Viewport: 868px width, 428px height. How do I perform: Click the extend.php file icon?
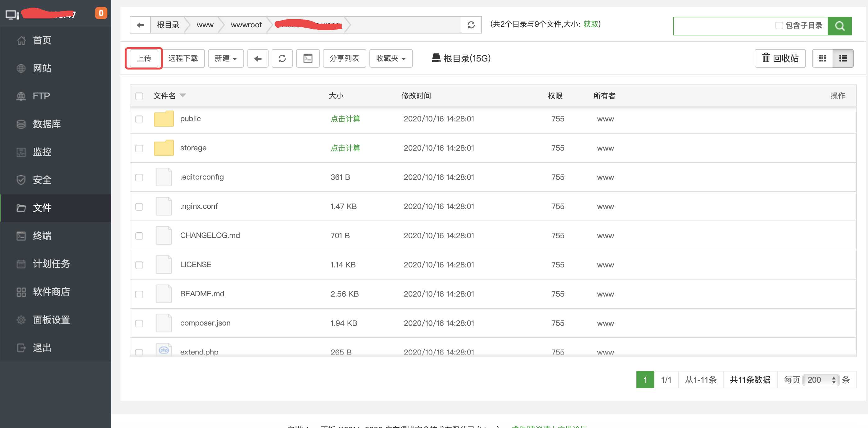point(164,350)
